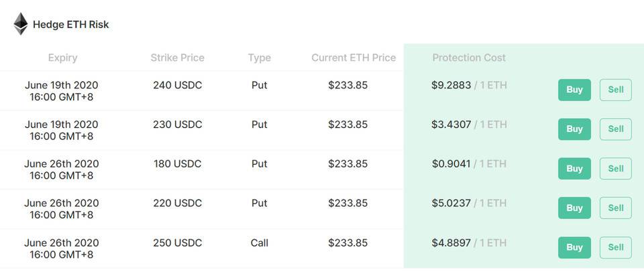Select the Hedge ETH Risk title
The width and height of the screenshot is (644, 280).
coord(70,25)
